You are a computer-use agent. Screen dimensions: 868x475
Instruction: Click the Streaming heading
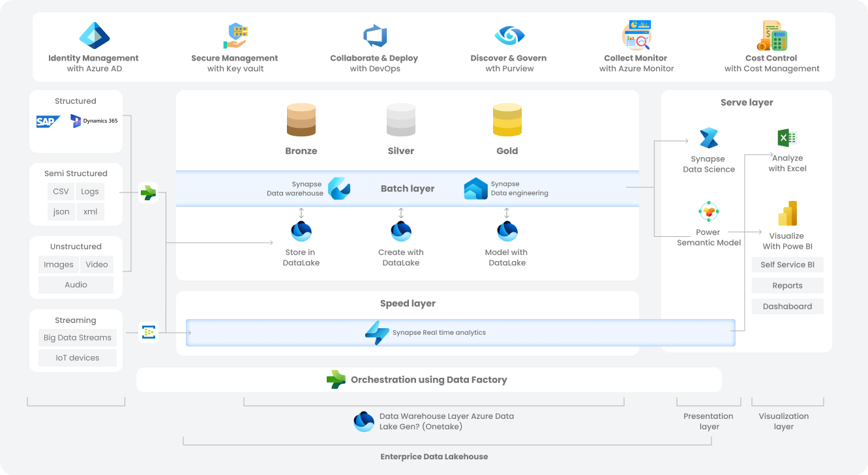(x=76, y=320)
